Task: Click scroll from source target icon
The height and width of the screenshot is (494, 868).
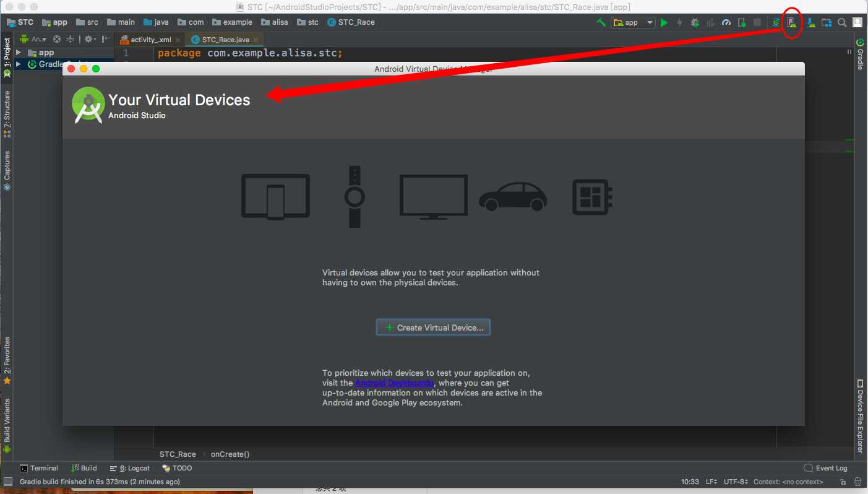Action: click(x=57, y=39)
